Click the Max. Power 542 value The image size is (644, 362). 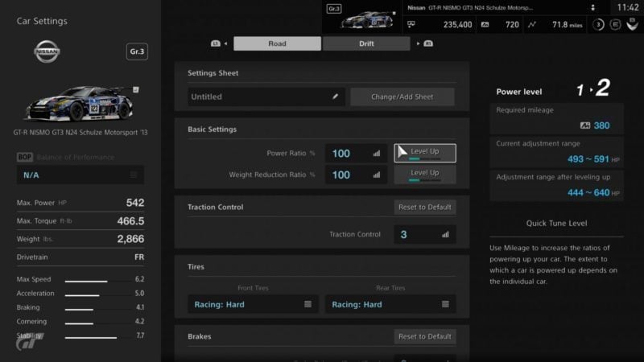[x=135, y=203]
